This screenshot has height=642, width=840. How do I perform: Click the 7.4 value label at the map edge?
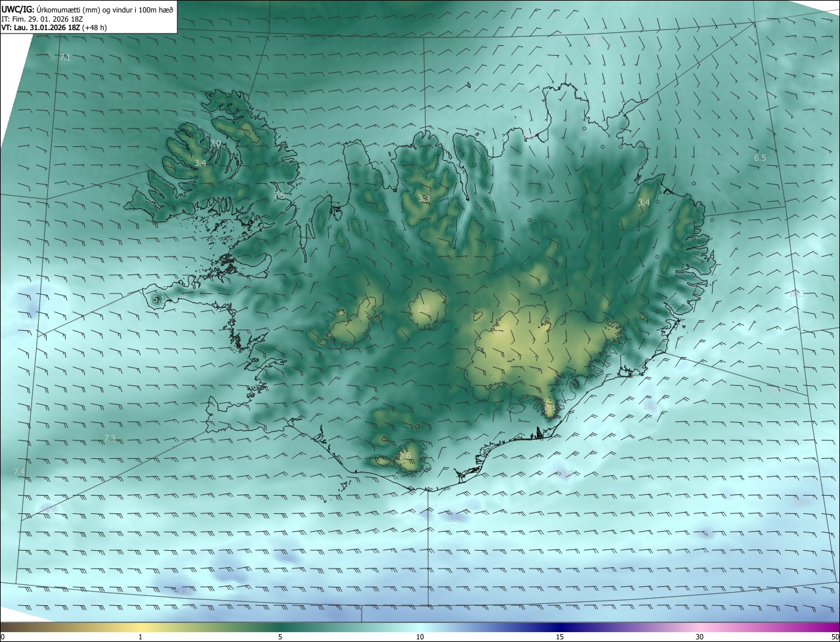click(x=19, y=472)
